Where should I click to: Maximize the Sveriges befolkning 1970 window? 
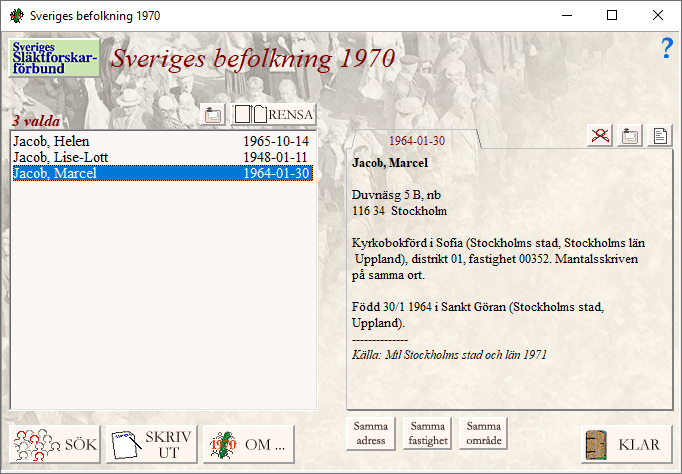point(612,16)
